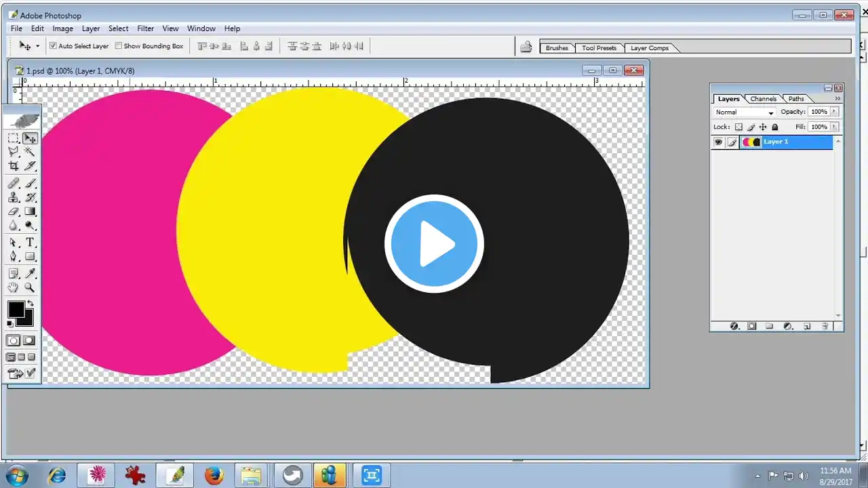Create a new layer from Layers panel
The height and width of the screenshot is (488, 868).
807,326
